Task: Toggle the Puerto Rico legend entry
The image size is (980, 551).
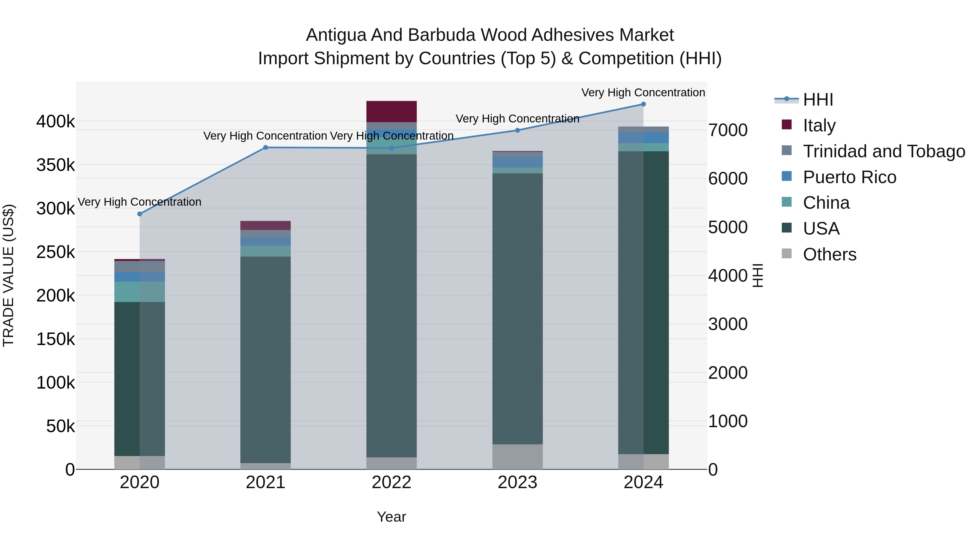Action: (839, 177)
